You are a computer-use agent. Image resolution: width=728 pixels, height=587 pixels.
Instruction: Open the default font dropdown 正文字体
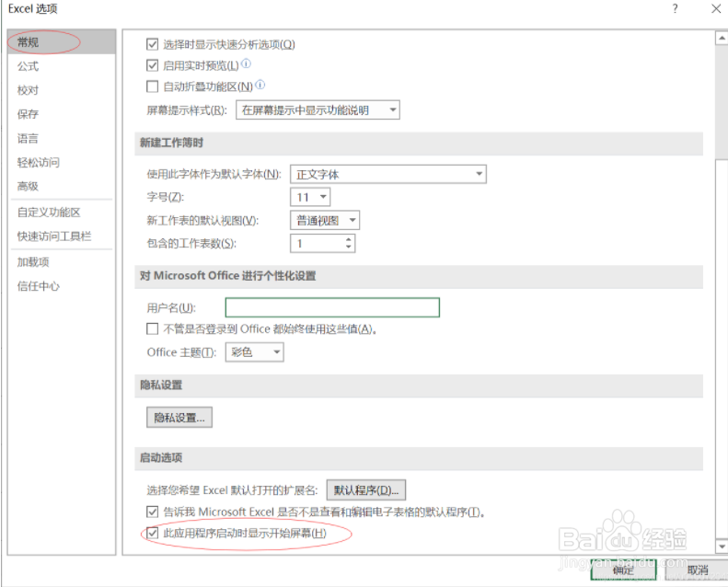388,174
